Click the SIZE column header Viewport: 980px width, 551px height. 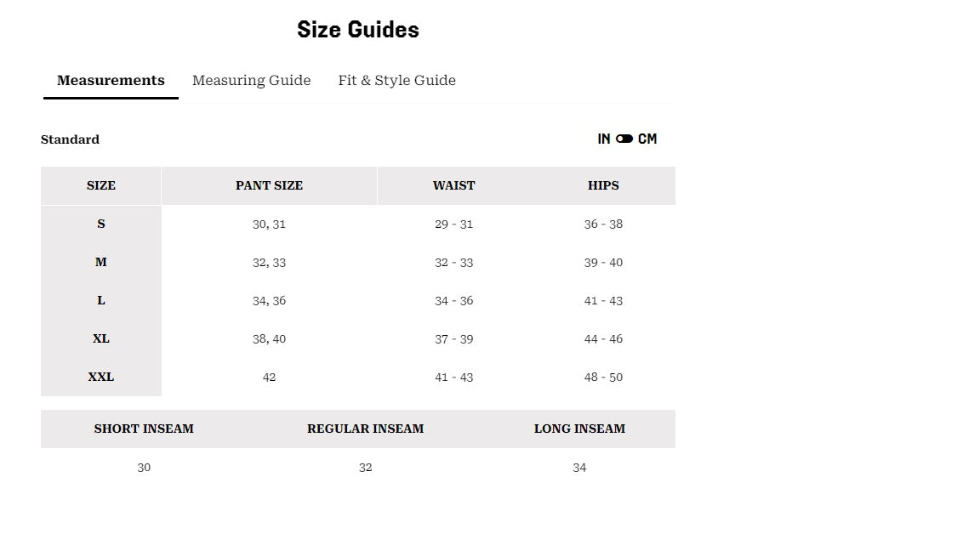(x=100, y=185)
